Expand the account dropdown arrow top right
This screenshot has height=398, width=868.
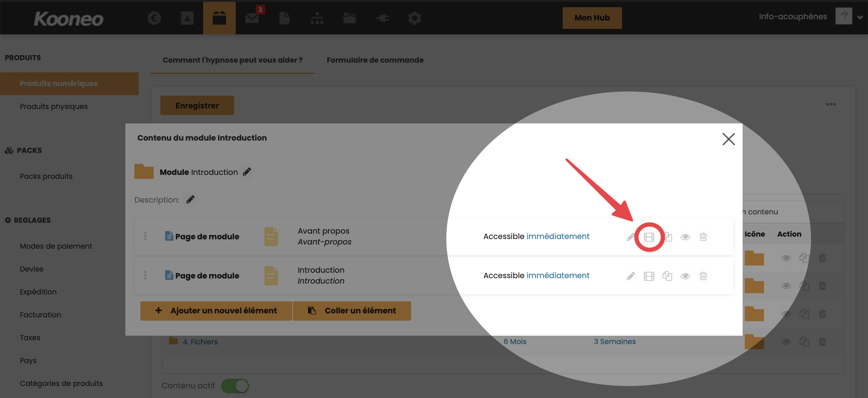[x=860, y=17]
